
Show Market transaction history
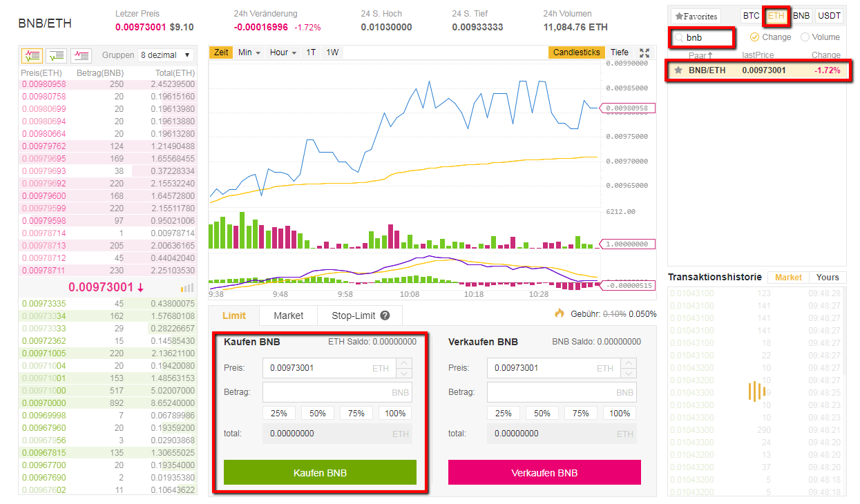coord(788,278)
